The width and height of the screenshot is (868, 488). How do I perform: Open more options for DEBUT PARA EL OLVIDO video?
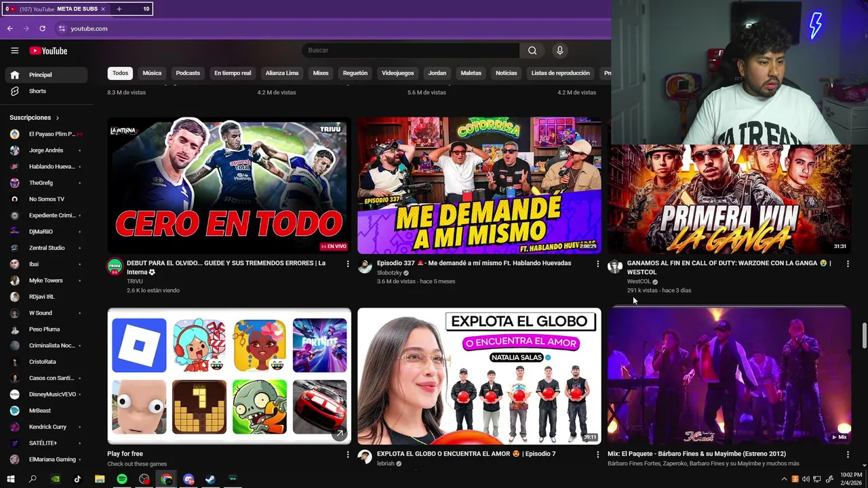coord(348,264)
